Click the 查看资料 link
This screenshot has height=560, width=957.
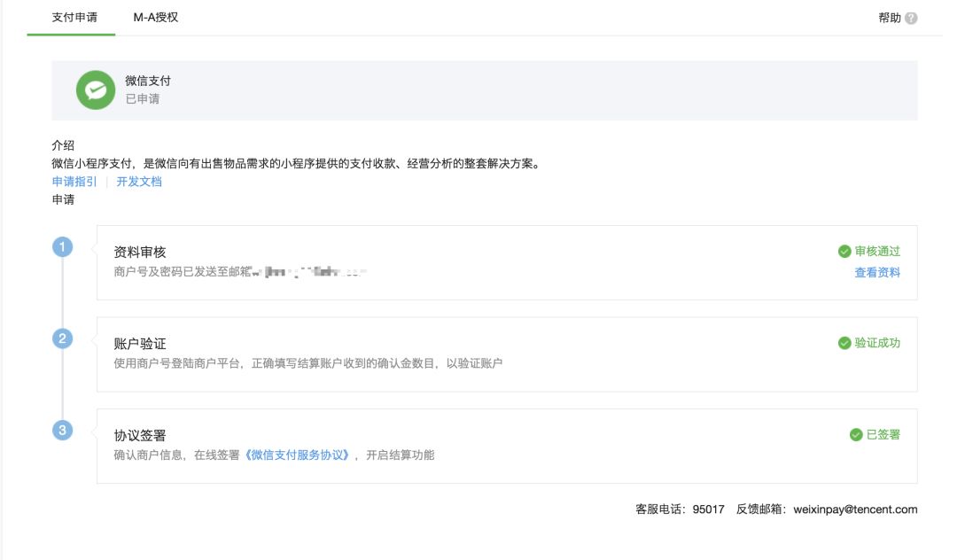coord(877,273)
